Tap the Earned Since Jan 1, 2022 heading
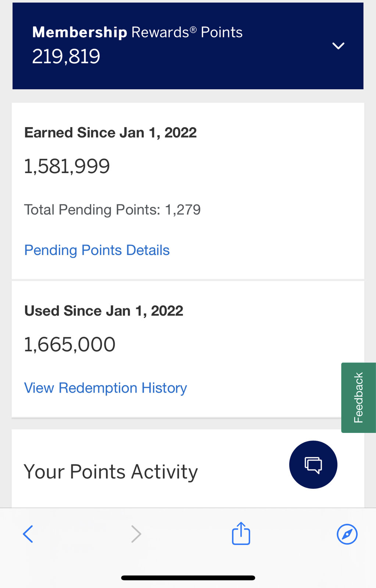 pos(111,133)
